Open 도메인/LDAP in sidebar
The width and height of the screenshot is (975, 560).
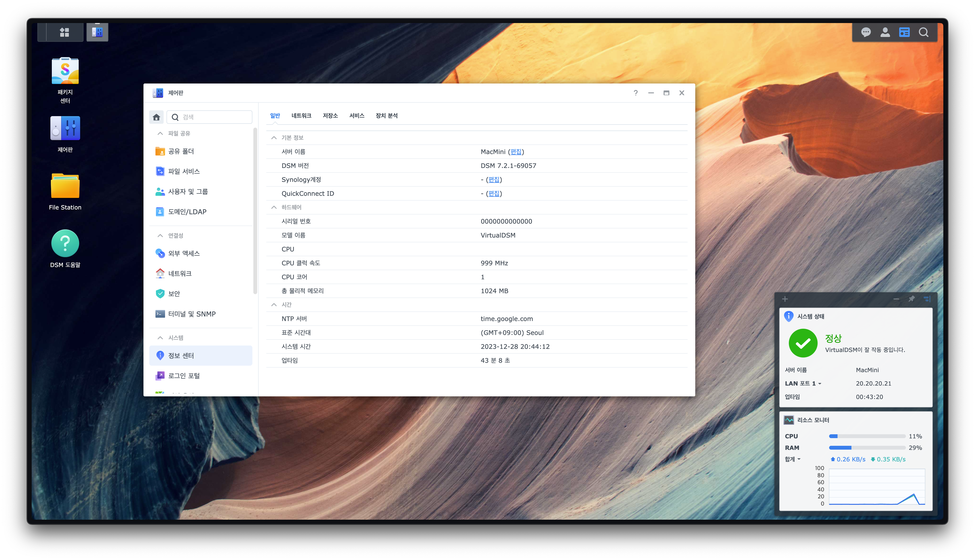(x=201, y=212)
